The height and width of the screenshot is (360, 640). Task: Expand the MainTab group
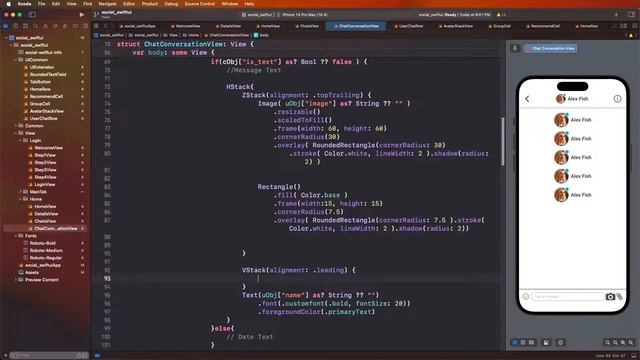[x=20, y=192]
